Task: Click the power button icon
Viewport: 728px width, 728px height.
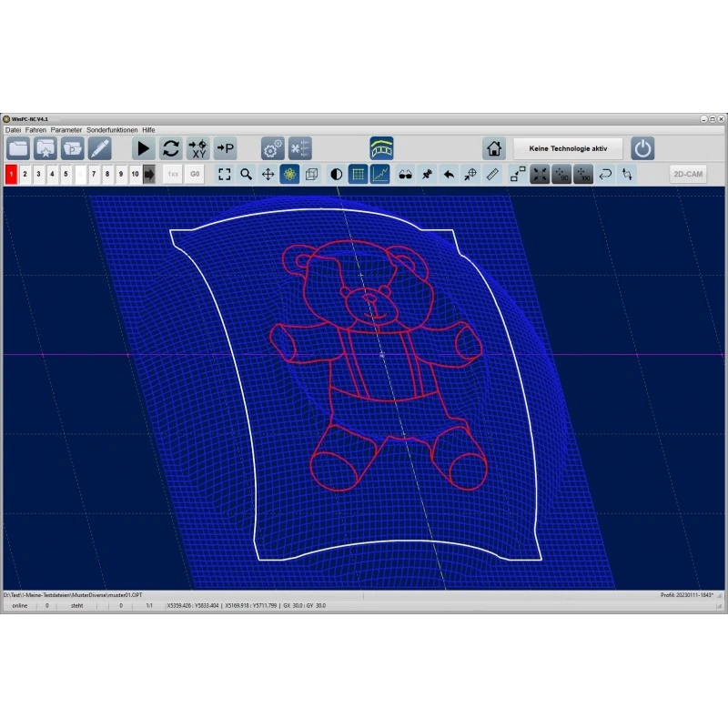Action: click(x=642, y=148)
